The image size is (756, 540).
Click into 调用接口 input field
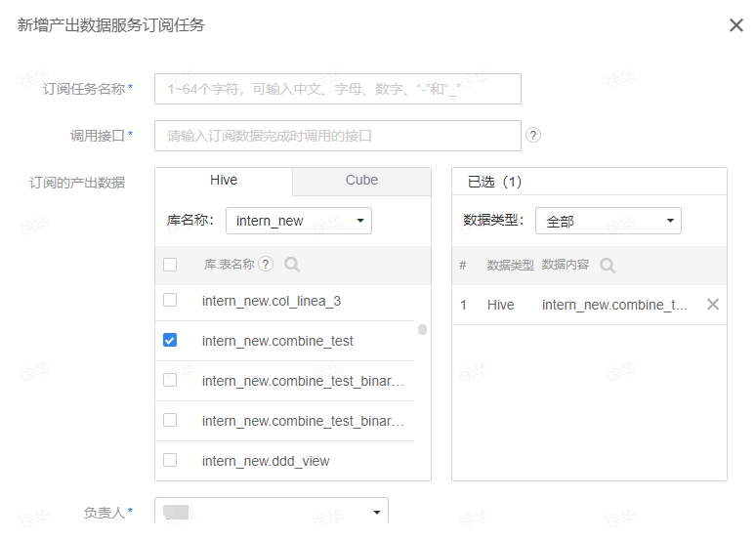click(x=337, y=136)
